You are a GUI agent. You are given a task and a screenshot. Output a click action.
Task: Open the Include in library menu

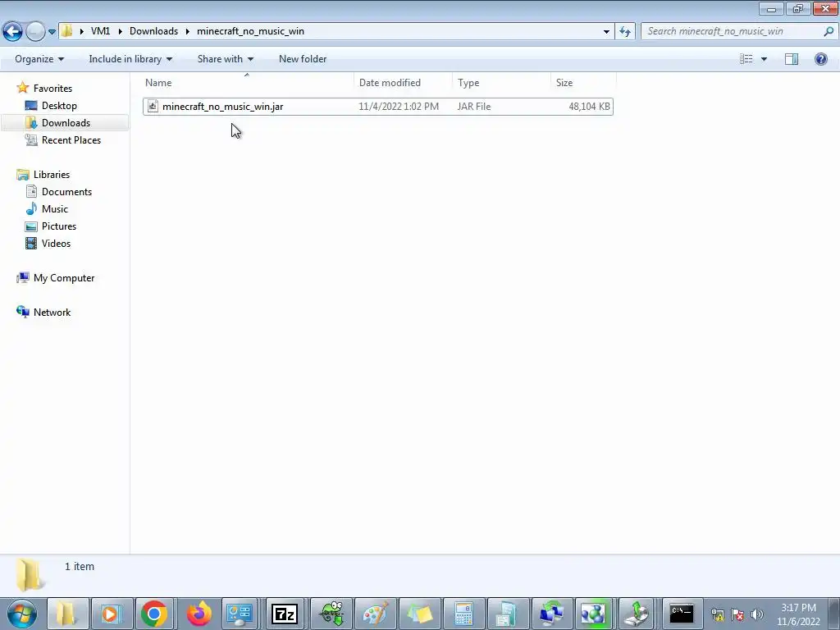[x=130, y=59]
